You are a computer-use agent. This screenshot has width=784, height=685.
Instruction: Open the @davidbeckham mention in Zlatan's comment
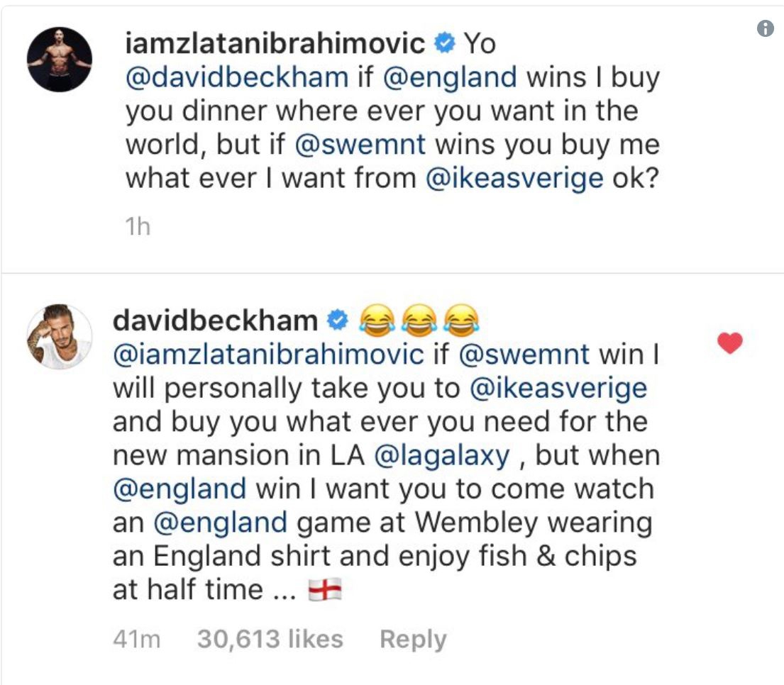click(237, 77)
